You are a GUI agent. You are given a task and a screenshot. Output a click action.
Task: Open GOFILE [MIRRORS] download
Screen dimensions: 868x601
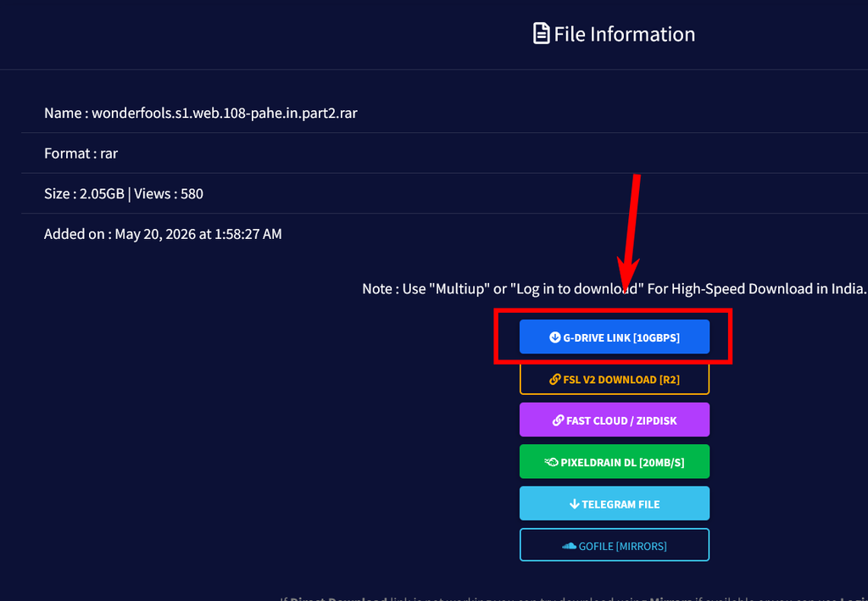point(614,545)
